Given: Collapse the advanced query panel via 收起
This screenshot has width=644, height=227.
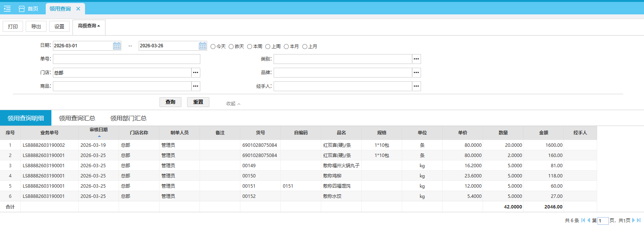Looking at the screenshot, I should click(233, 104).
